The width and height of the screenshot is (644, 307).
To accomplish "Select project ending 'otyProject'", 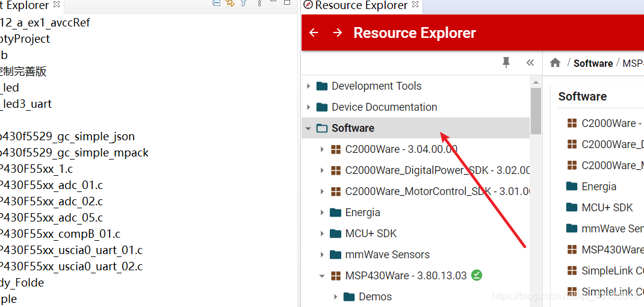I will point(25,39).
